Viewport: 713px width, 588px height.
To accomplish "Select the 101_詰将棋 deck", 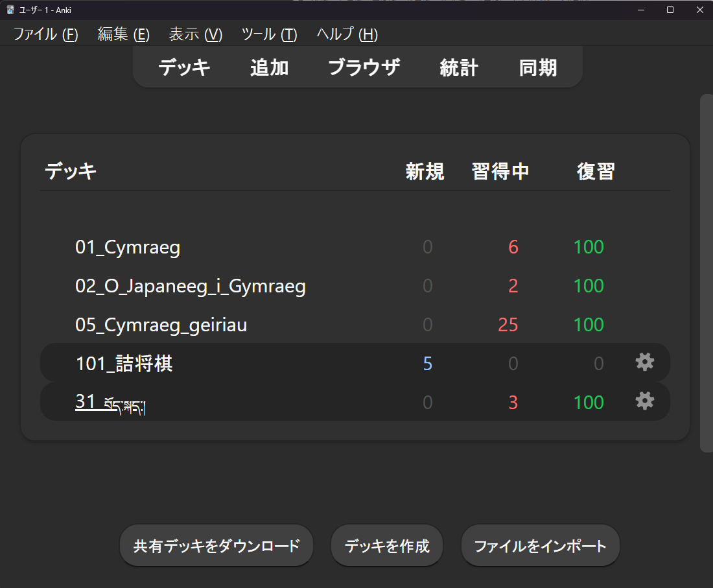I will click(124, 364).
